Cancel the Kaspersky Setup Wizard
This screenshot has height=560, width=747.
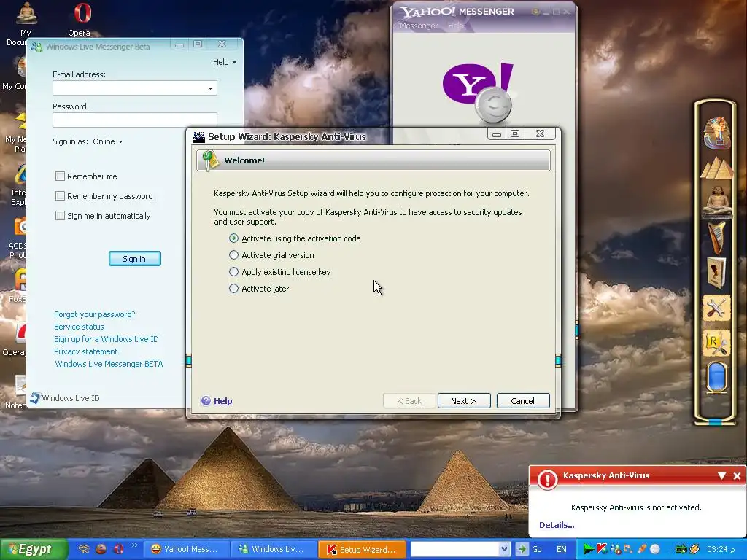523,401
